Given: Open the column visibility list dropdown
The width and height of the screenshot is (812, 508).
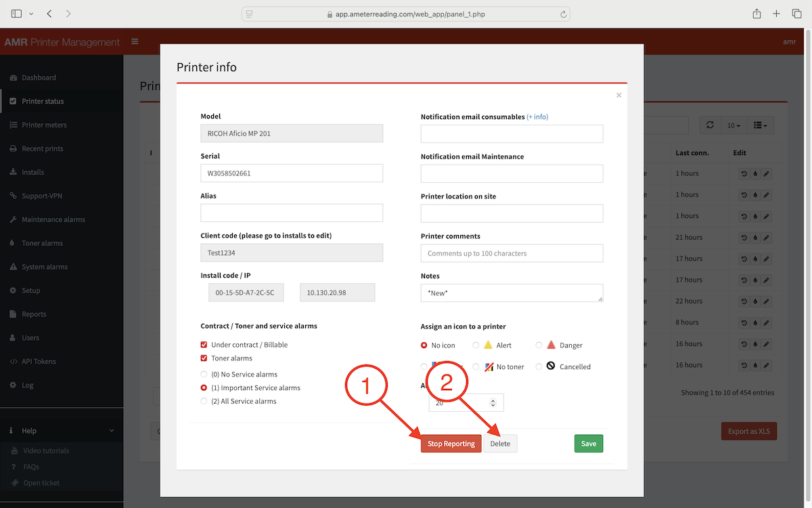Looking at the screenshot, I should tap(761, 125).
